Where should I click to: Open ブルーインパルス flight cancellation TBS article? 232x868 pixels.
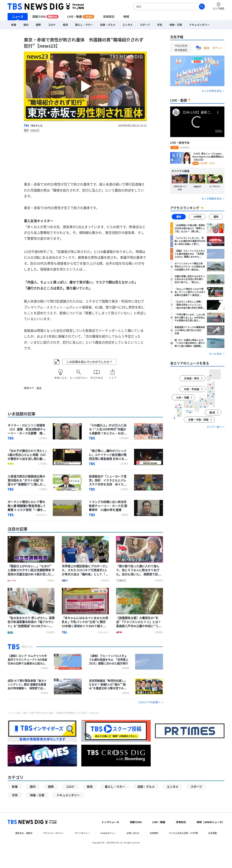point(126,662)
